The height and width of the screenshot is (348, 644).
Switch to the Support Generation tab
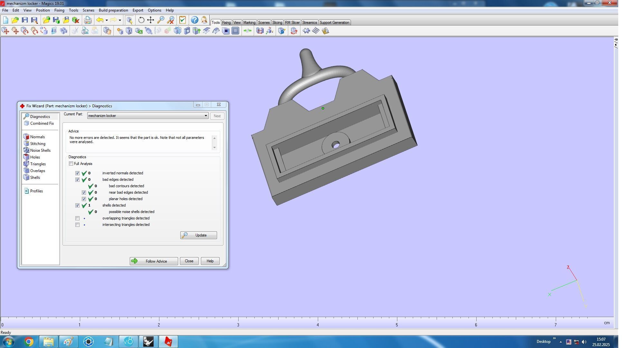[334, 23]
